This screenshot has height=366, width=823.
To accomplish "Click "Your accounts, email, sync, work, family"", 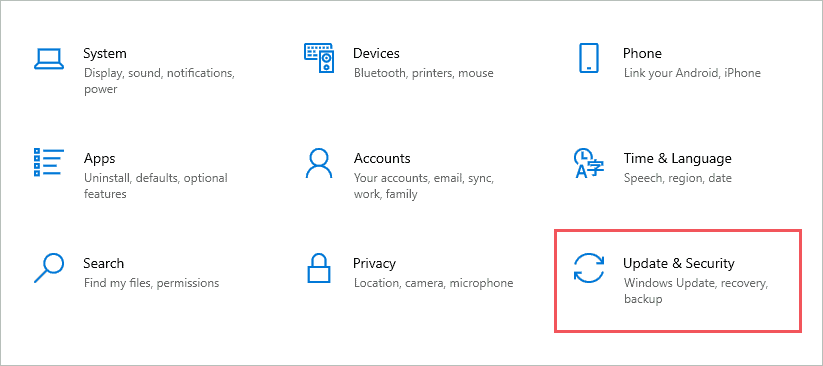I will tap(424, 186).
